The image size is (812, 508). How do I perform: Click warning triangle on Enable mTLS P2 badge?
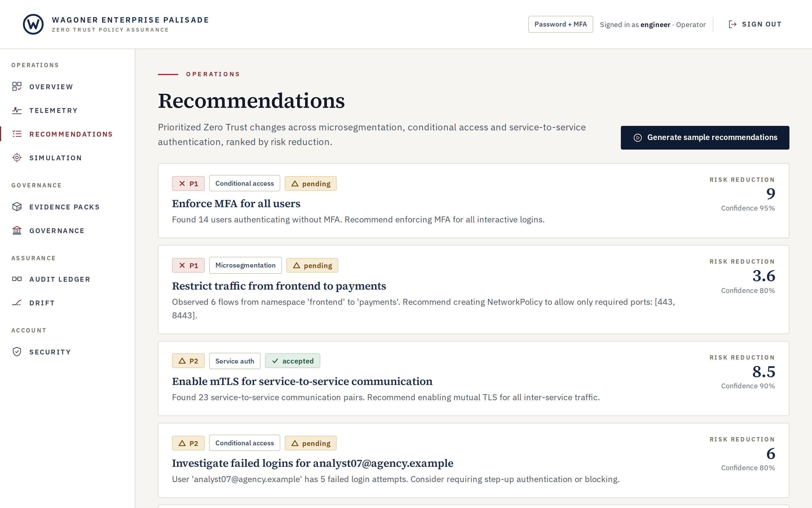(x=182, y=361)
